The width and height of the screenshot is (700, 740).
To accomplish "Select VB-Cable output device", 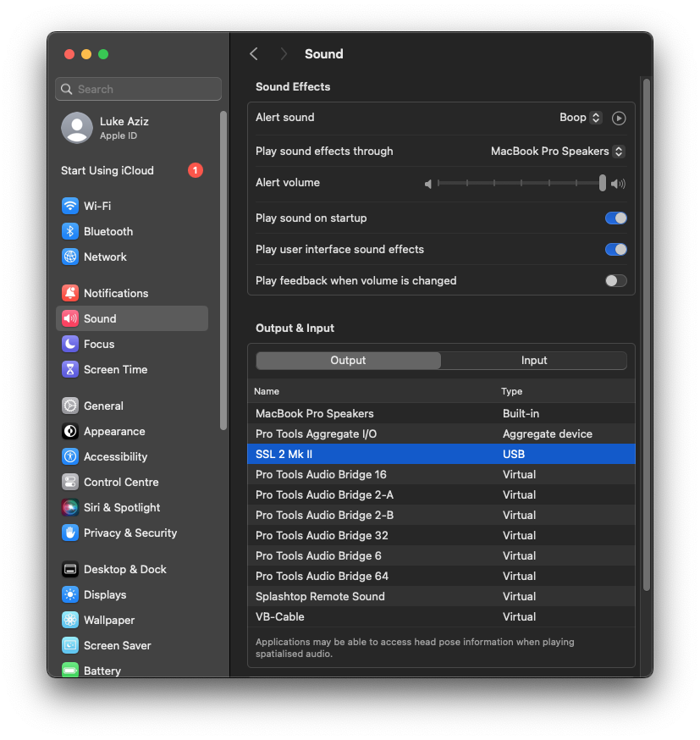I will tap(442, 616).
